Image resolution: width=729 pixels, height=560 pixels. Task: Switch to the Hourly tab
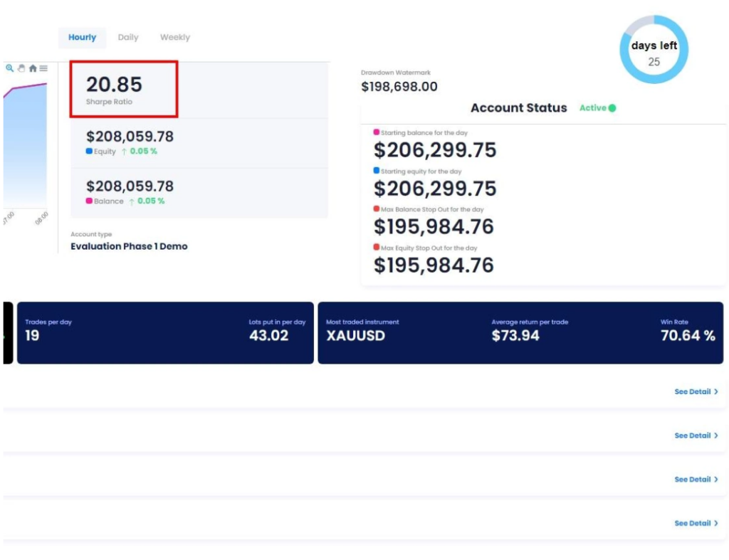(x=82, y=37)
